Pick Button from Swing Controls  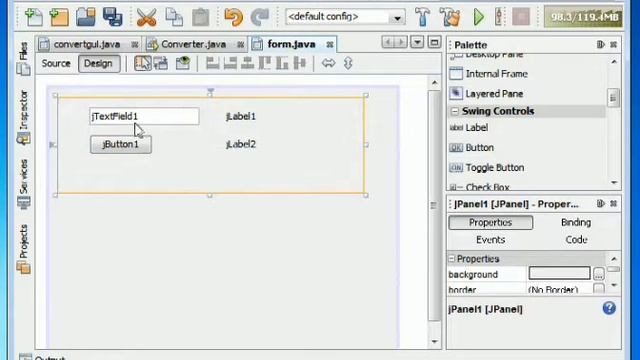480,148
